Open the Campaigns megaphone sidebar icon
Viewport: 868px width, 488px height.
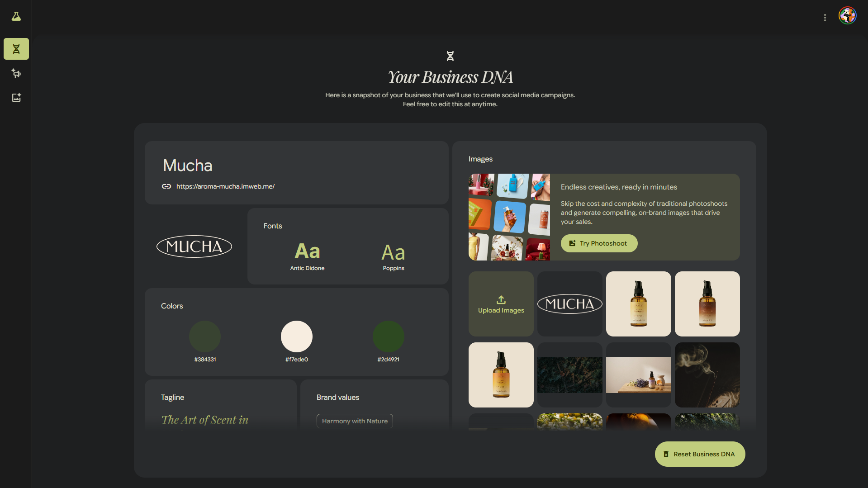(x=16, y=73)
